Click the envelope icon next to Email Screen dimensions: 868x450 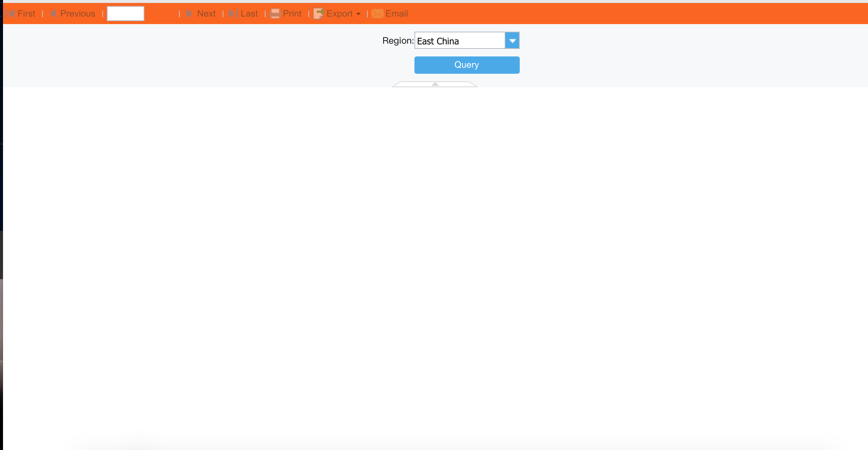377,14
